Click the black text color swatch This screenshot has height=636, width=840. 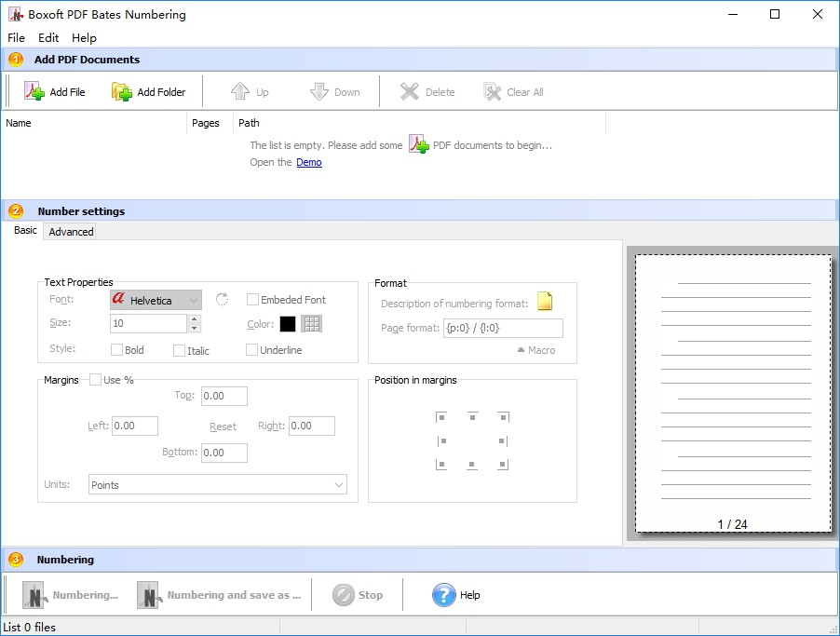(288, 324)
